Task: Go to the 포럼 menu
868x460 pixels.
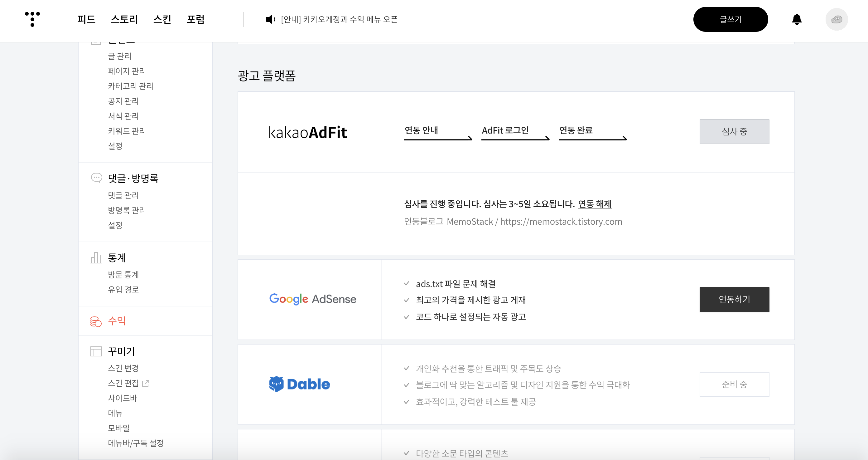Action: coord(195,19)
